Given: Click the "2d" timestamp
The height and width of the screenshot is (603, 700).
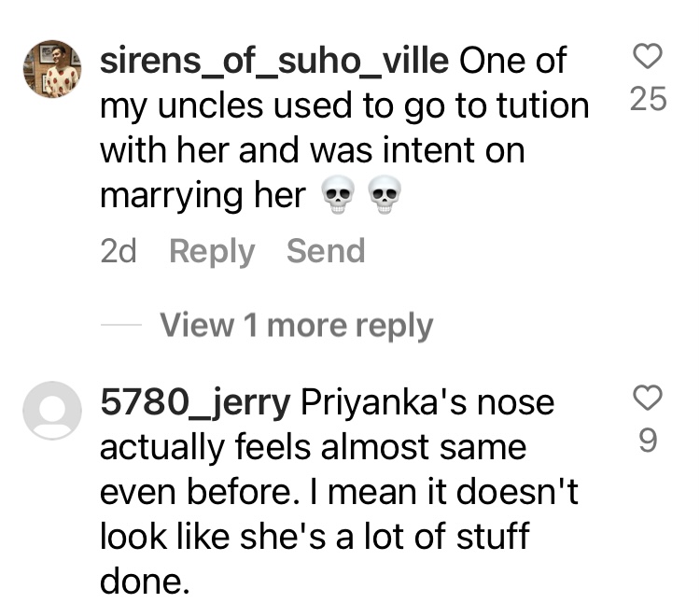Looking at the screenshot, I should pos(118,252).
